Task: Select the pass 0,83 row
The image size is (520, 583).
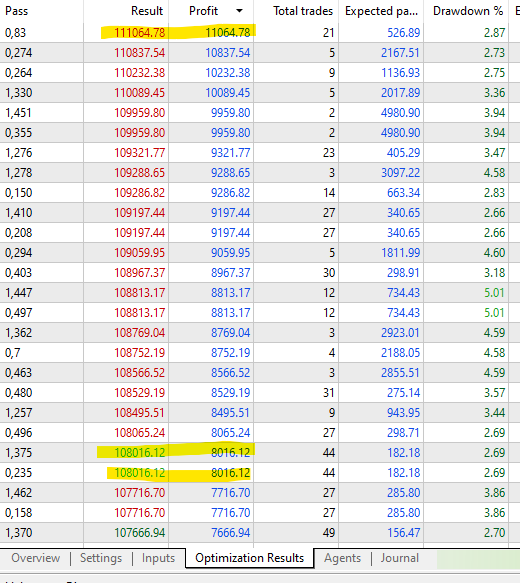Action: 260,33
